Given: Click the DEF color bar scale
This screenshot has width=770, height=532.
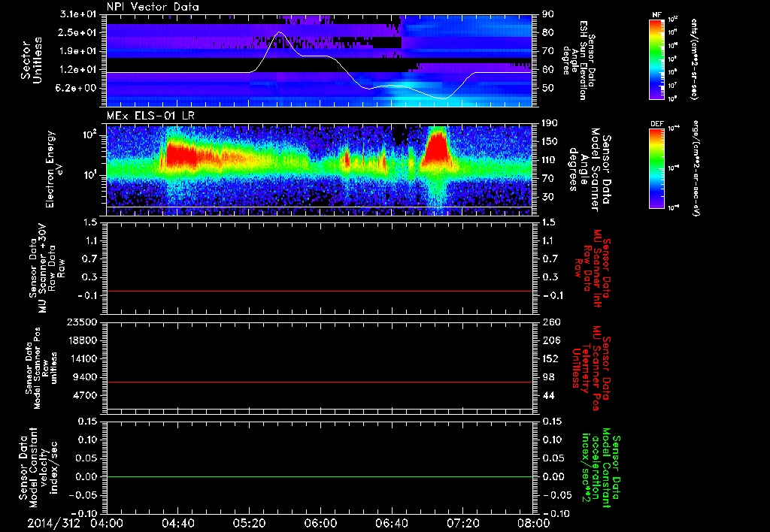Looking at the screenshot, I should point(656,168).
